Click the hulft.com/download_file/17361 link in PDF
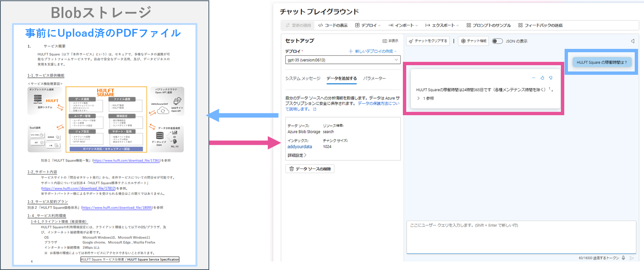This screenshot has height=270, width=644. coord(126,160)
